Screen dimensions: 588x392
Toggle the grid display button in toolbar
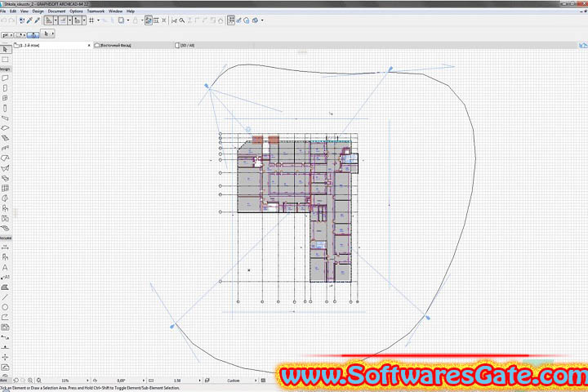(x=231, y=20)
